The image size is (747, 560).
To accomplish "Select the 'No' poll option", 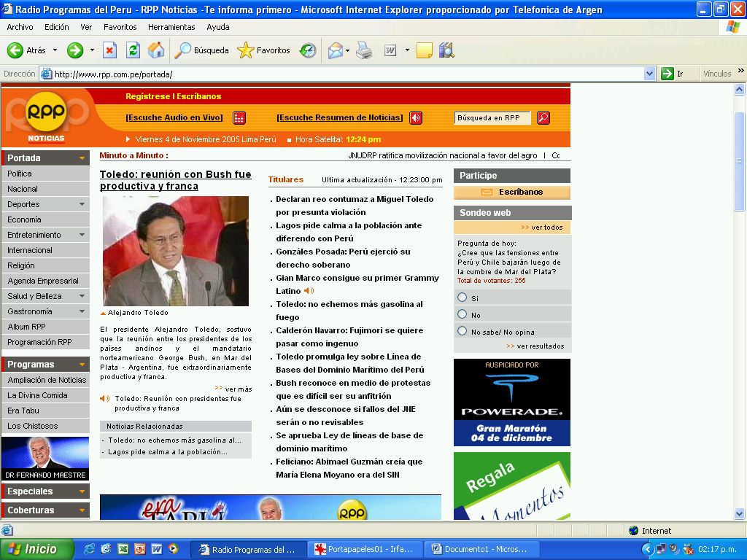I will click(x=462, y=314).
